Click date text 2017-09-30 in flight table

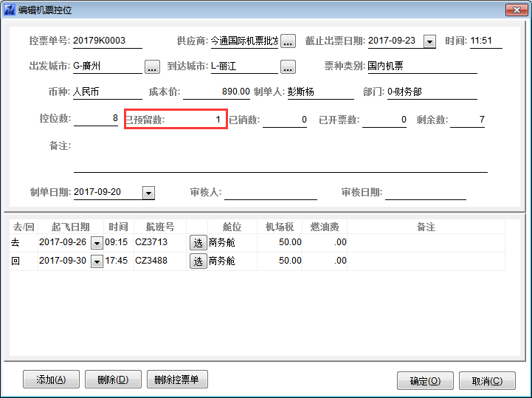[x=63, y=261]
